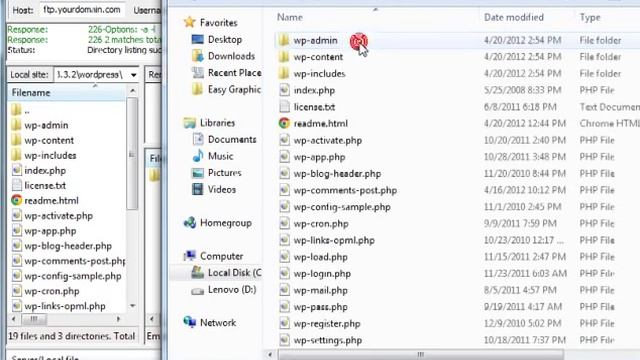The width and height of the screenshot is (640, 360).
Task: Click the Homegroup icon
Action: pos(190,223)
